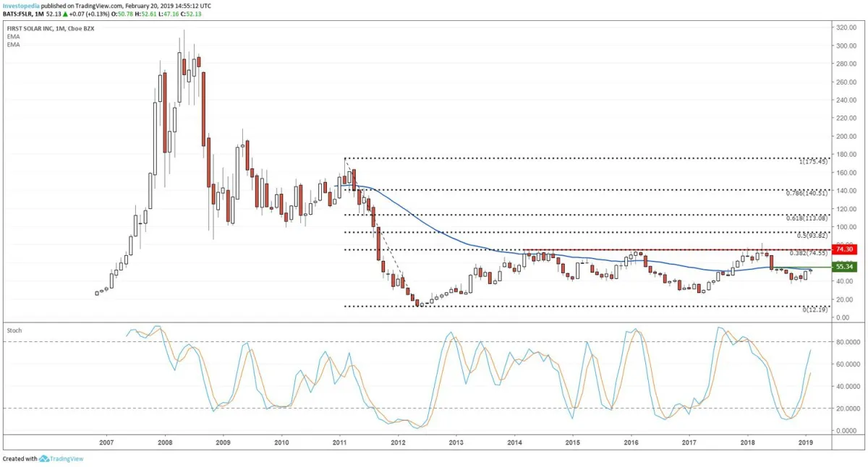Image resolution: width=868 pixels, height=467 pixels.
Task: Click the 80.0000 Stoch axis label
Action: (x=847, y=342)
